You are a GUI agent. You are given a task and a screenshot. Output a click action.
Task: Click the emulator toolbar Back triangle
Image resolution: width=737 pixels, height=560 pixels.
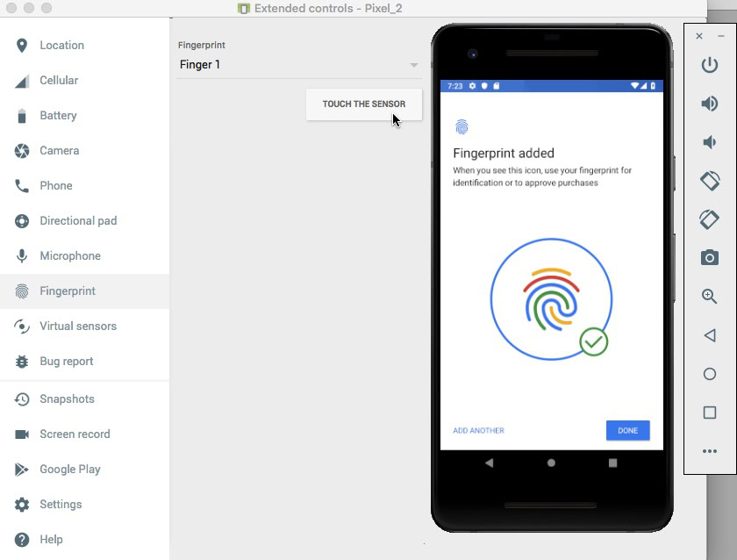(x=710, y=335)
